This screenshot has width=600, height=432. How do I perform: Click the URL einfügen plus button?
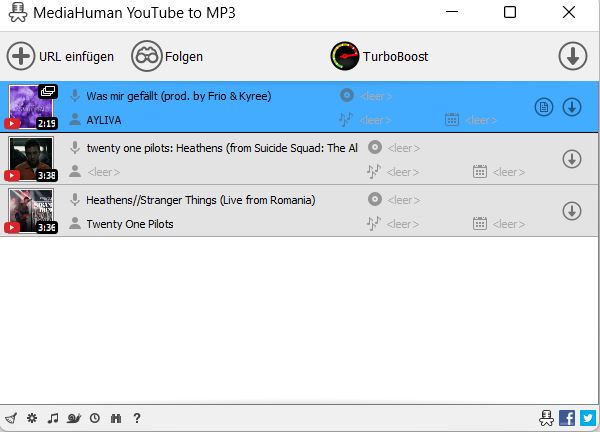(21, 56)
